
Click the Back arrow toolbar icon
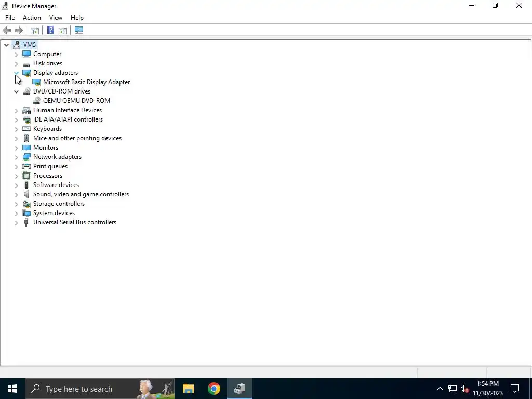pyautogui.click(x=7, y=31)
